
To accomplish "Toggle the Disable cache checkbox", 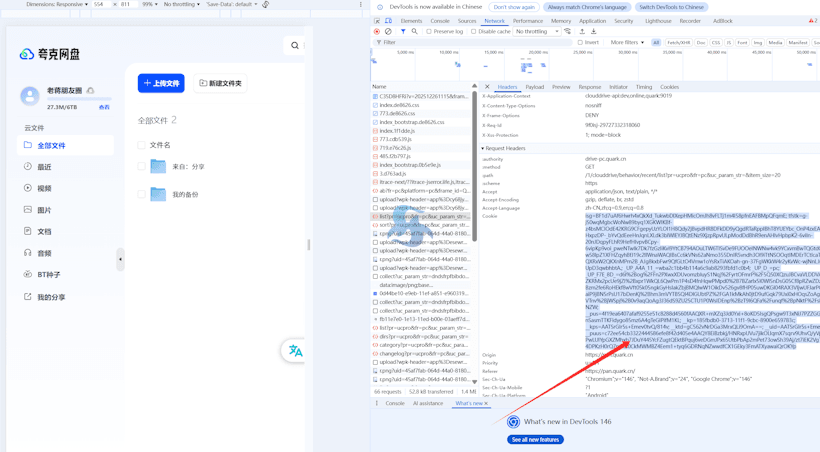I will point(474,32).
